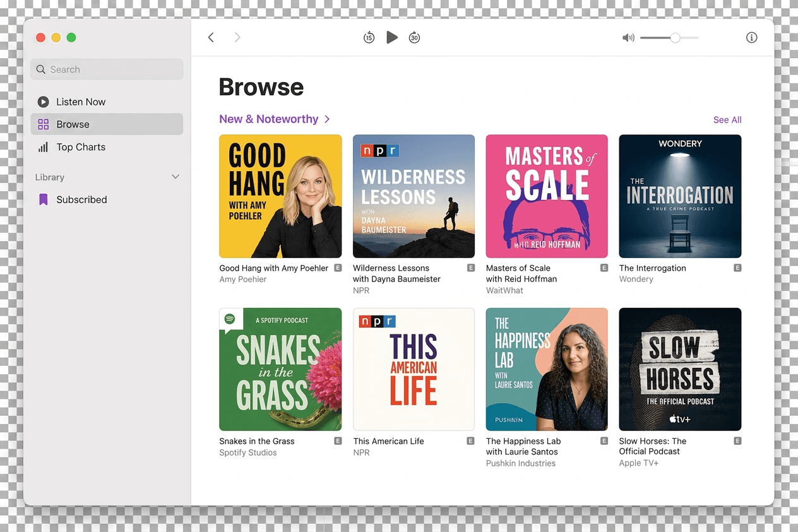Adjust the volume slider knob

click(x=675, y=38)
